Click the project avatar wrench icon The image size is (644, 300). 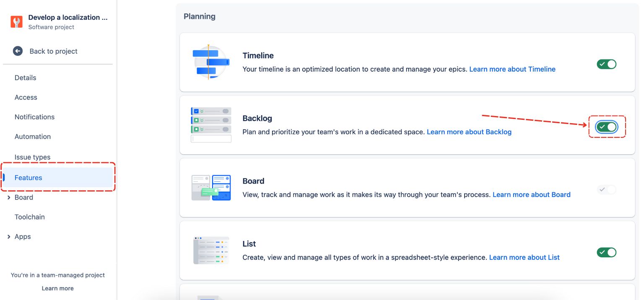(16, 22)
